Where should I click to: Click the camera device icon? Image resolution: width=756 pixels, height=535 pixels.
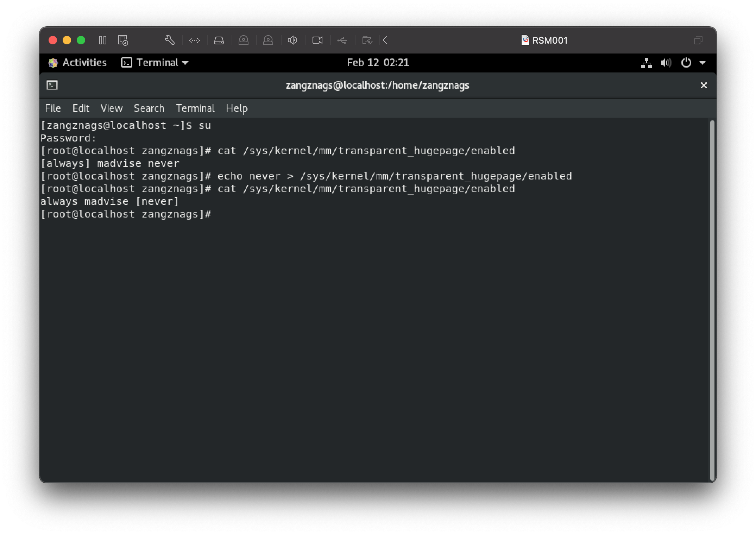point(317,40)
